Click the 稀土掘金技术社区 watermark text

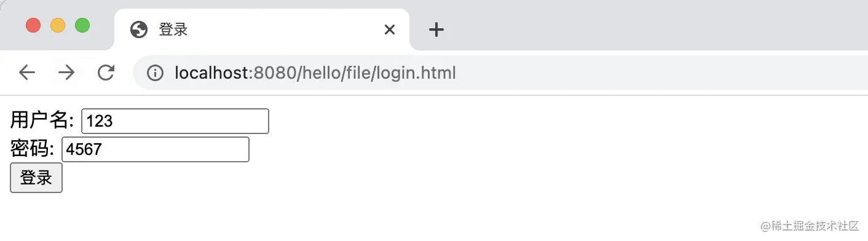(x=815, y=226)
